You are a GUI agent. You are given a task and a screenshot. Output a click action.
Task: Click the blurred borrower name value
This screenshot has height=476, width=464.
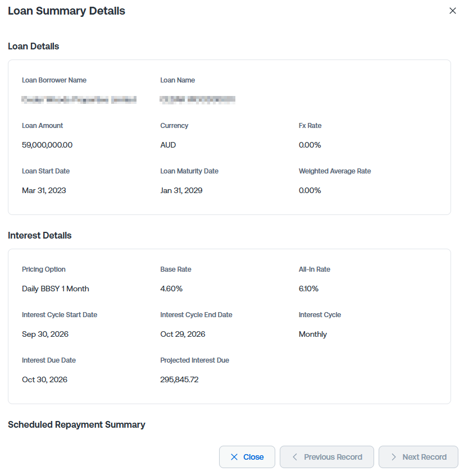79,99
